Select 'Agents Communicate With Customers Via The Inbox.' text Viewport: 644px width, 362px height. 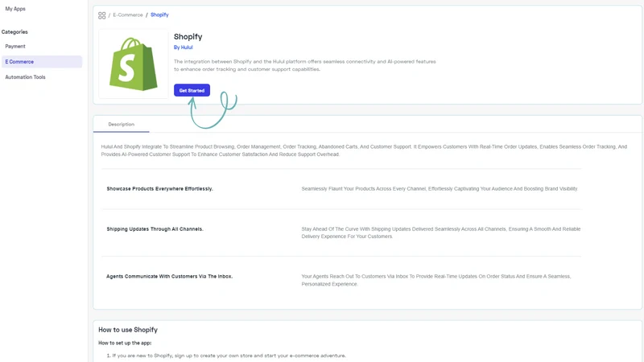pyautogui.click(x=169, y=276)
